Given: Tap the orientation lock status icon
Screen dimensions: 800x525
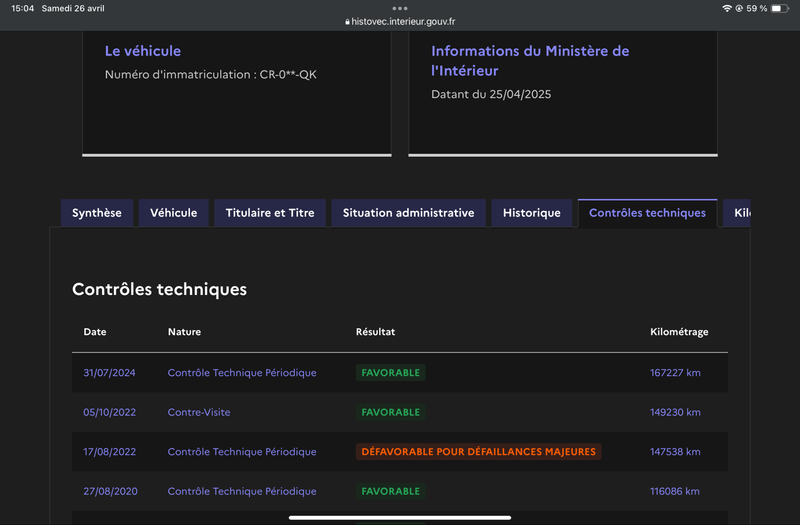Looking at the screenshot, I should [739, 8].
